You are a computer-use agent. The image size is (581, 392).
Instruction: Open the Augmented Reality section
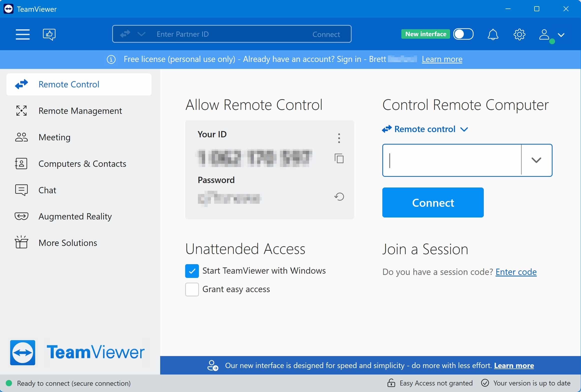pos(79,216)
